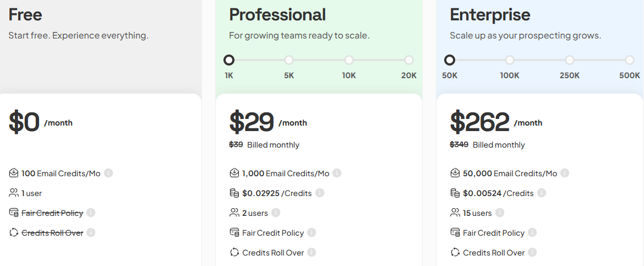This screenshot has width=644, height=266.
Task: Click the 250K label under Enterprise slider
Action: tap(570, 75)
